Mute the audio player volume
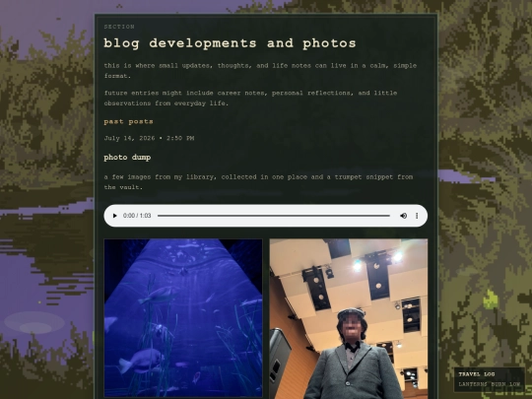Image resolution: width=532 pixels, height=399 pixels. [403, 216]
